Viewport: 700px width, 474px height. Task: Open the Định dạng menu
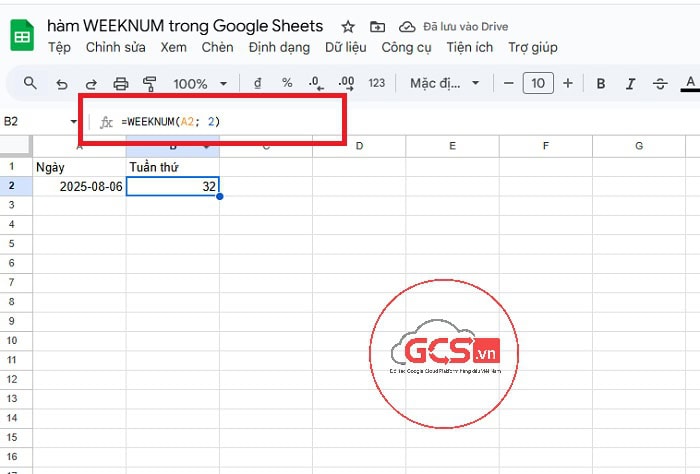pyautogui.click(x=278, y=47)
